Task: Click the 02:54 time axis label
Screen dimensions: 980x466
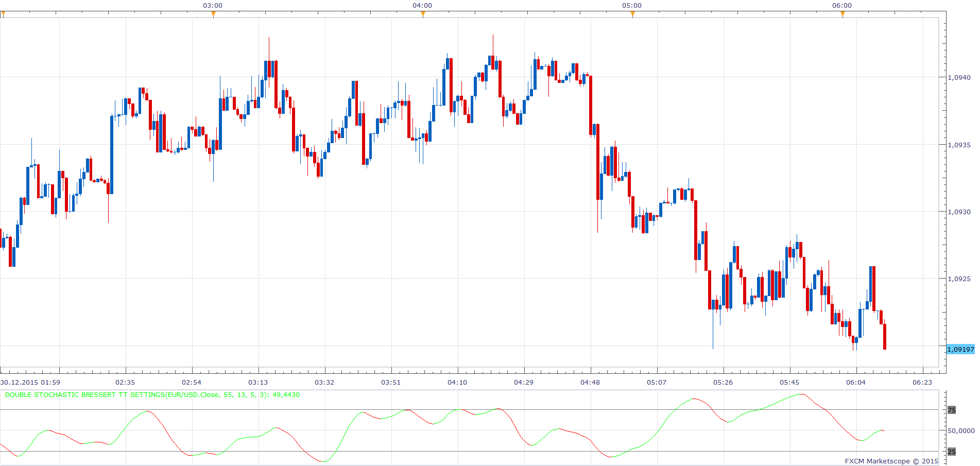Action: pyautogui.click(x=192, y=382)
